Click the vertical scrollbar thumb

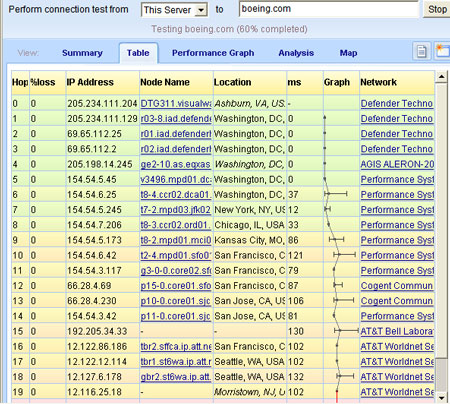(x=441, y=375)
